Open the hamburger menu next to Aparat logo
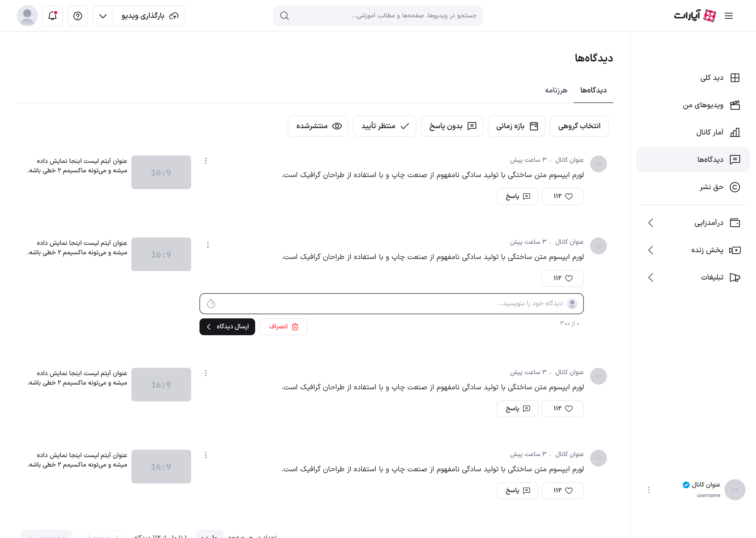This screenshot has height=538, width=756. point(728,15)
